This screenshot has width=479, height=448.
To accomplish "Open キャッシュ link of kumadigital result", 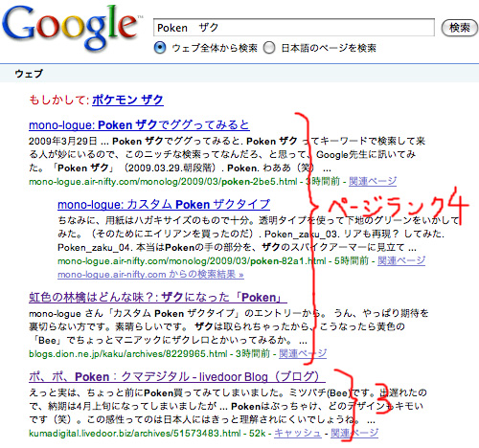I will pos(298,433).
